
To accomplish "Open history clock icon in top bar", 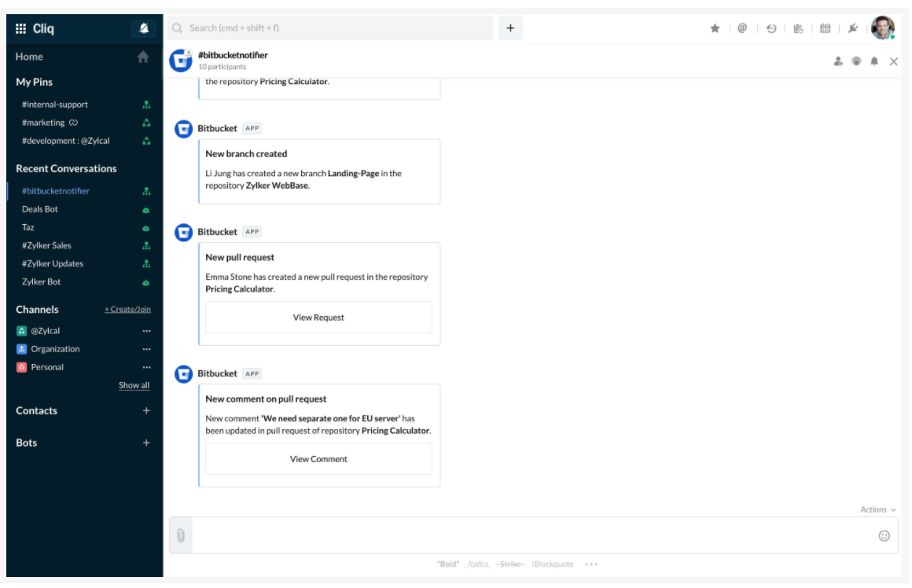I will click(771, 28).
